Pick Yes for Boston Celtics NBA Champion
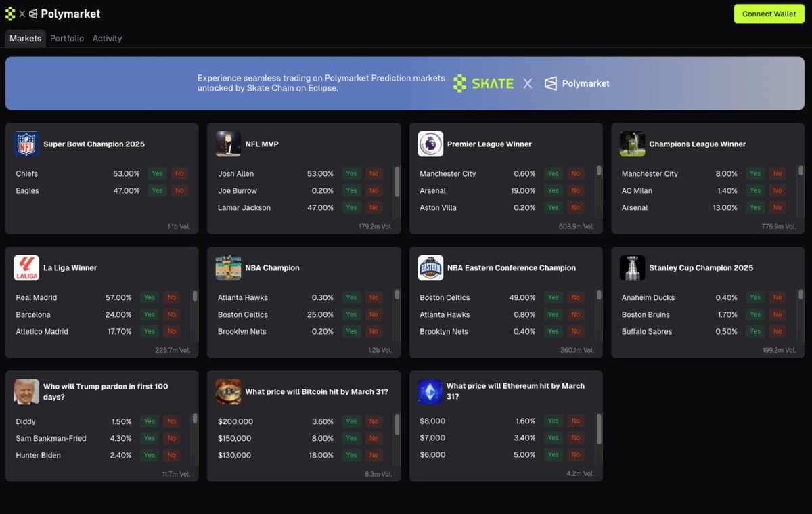This screenshot has height=514, width=812. (x=351, y=314)
